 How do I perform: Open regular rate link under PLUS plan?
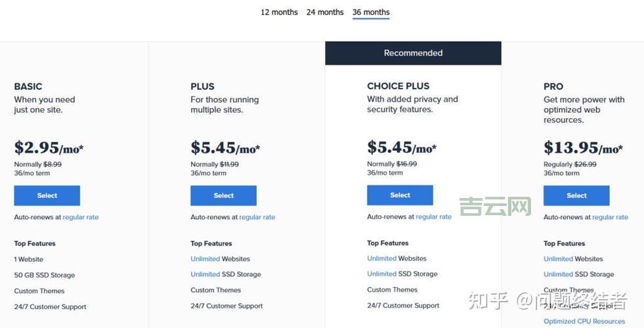click(x=257, y=217)
